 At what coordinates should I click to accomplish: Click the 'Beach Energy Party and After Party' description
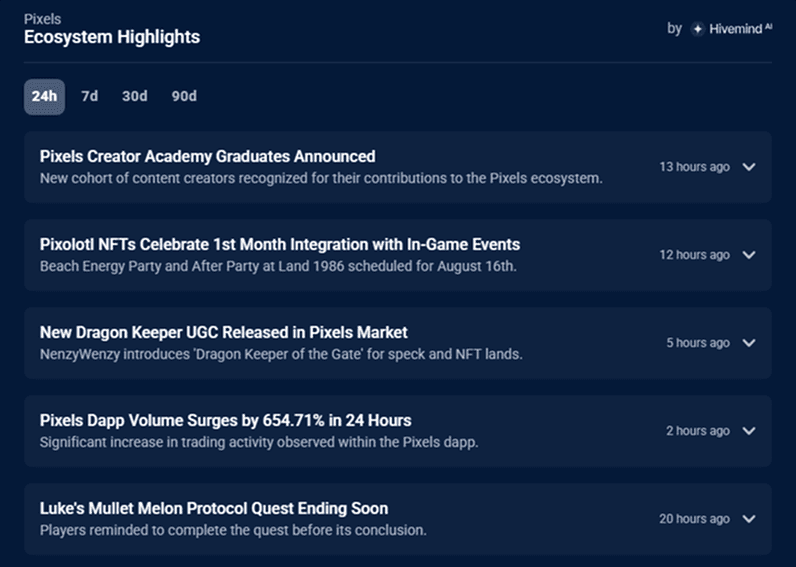278,266
